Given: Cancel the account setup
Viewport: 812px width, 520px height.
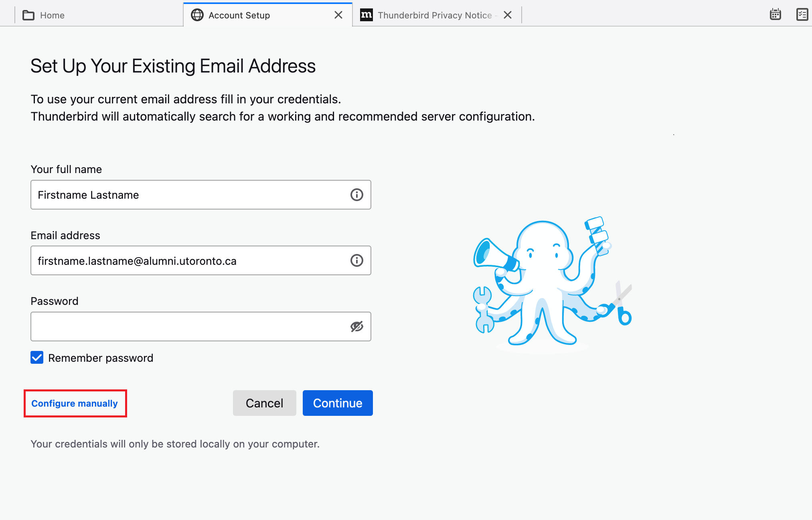Looking at the screenshot, I should coord(264,403).
